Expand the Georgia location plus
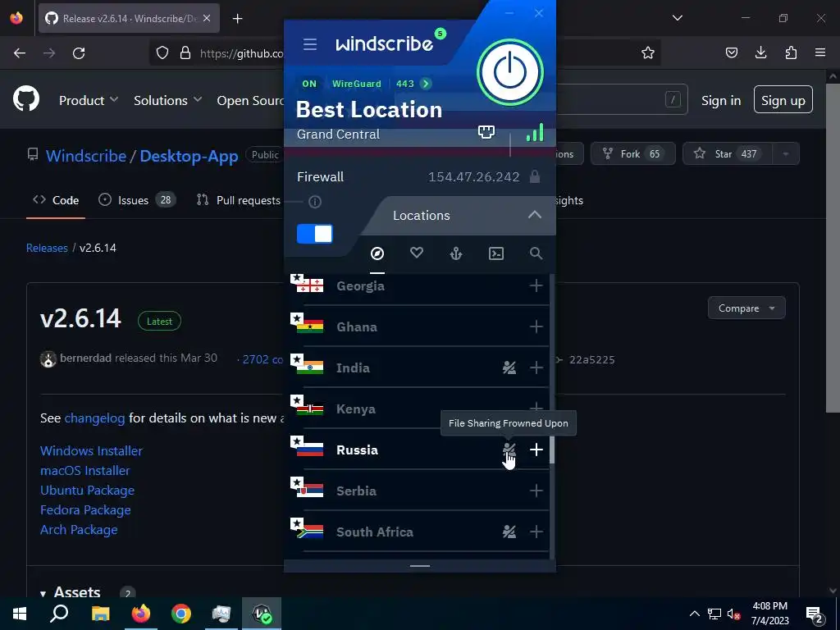This screenshot has height=630, width=840. pos(536,285)
